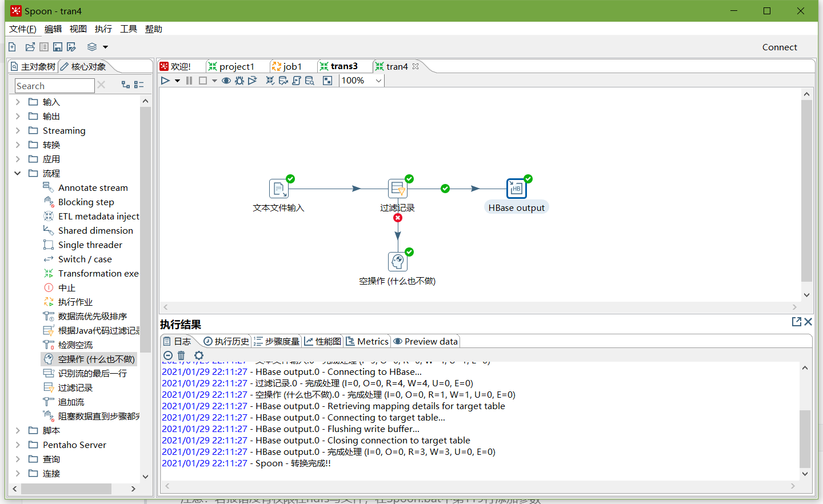This screenshot has width=823, height=504.
Task: Create a new file with the new-file icon
Action: click(12, 47)
